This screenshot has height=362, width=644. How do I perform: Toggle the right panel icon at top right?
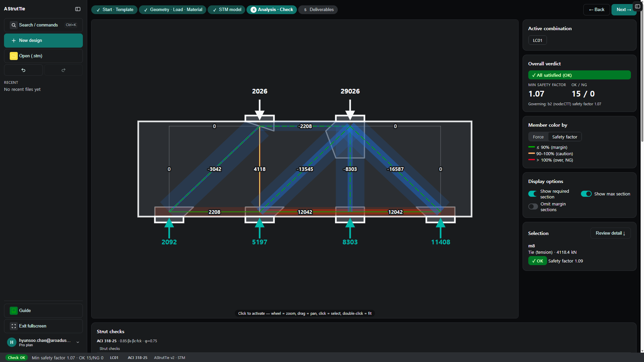637,6
